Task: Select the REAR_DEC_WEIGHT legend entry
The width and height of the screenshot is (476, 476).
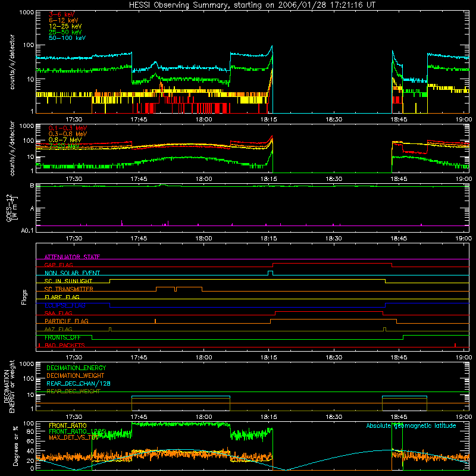Action: tap(73, 392)
